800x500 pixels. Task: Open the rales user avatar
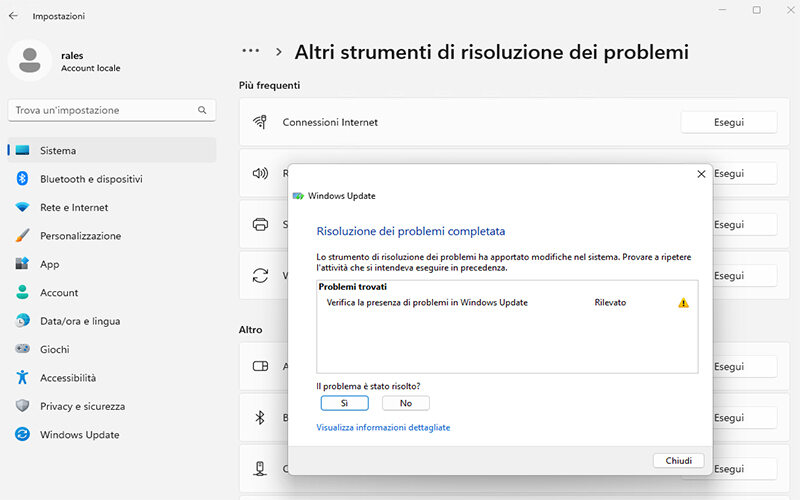[30, 60]
